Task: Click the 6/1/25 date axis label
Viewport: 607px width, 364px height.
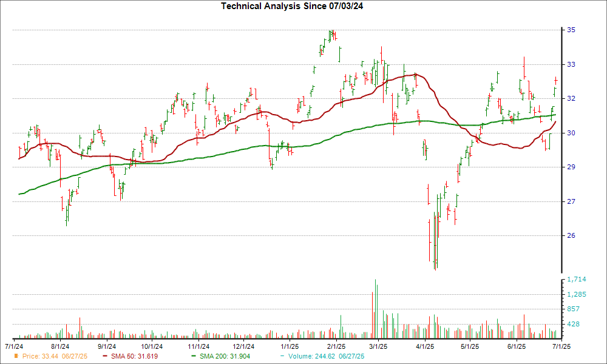Action: [517, 346]
